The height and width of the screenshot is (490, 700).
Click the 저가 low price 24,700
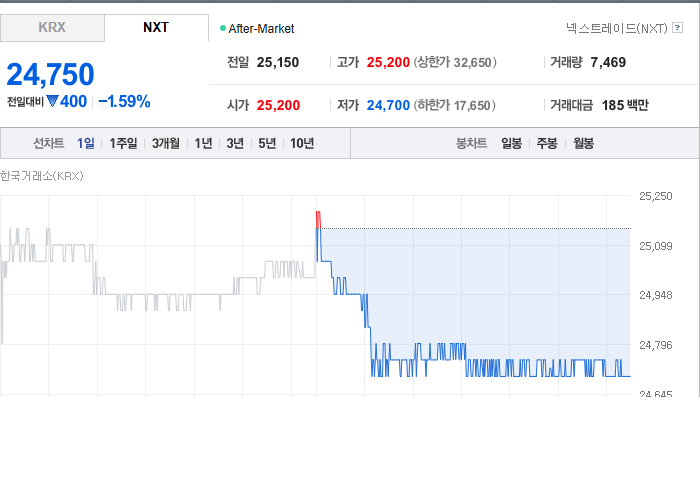(388, 105)
